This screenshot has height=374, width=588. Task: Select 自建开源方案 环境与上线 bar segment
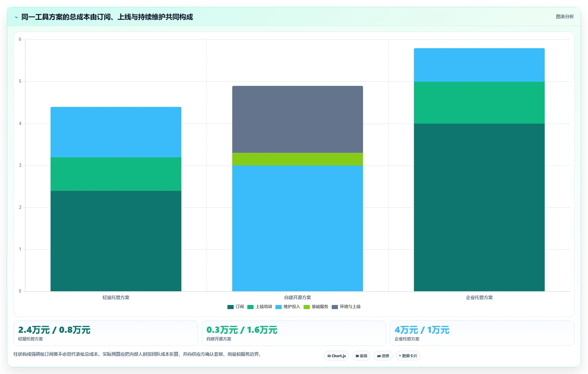297,120
